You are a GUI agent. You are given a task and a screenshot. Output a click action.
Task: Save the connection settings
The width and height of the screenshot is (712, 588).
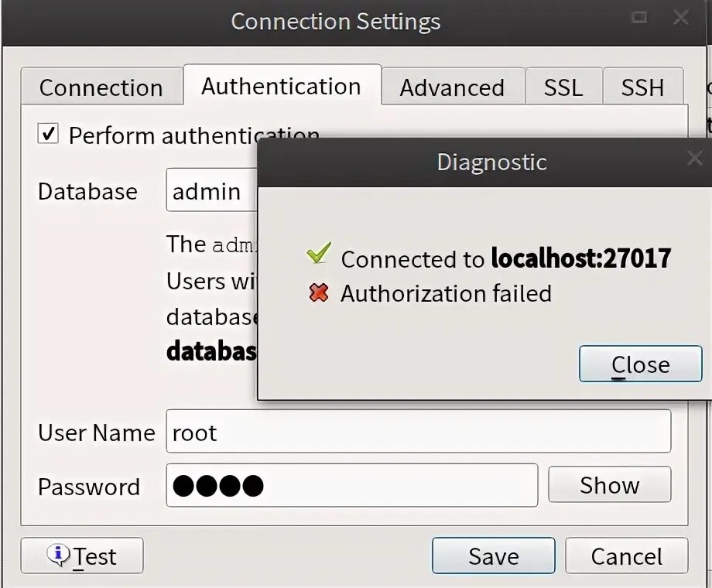[494, 556]
